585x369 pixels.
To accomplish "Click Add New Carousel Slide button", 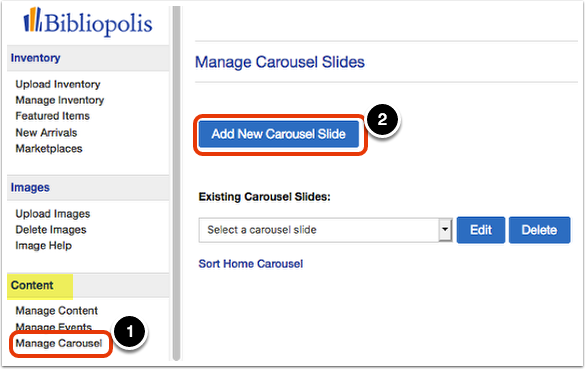I will pos(278,134).
